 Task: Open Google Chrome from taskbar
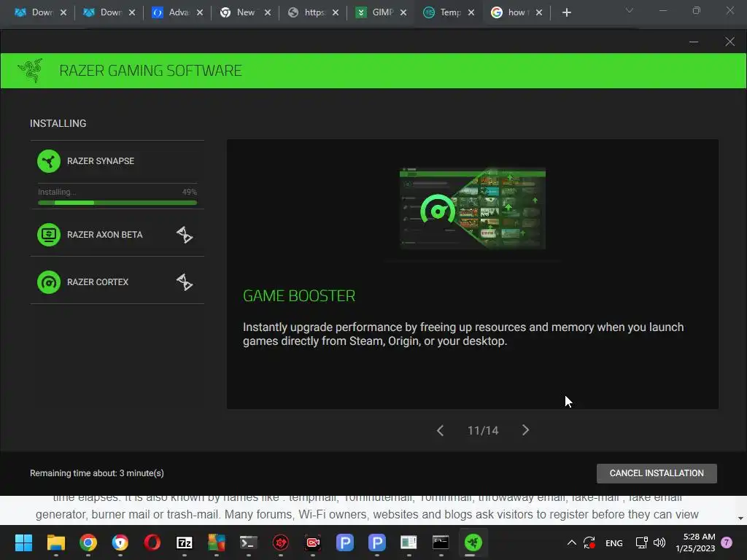tap(88, 542)
